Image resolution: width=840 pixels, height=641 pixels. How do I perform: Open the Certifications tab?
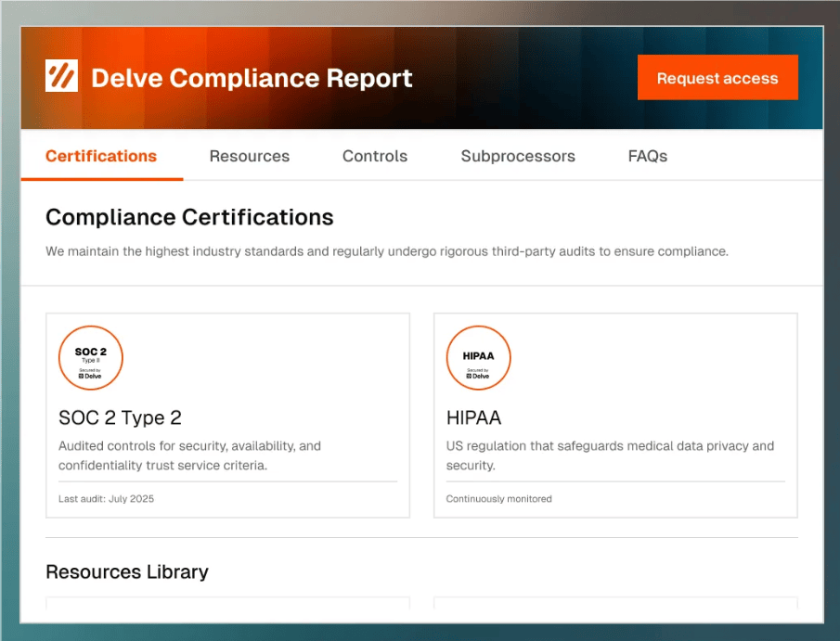coord(101,156)
